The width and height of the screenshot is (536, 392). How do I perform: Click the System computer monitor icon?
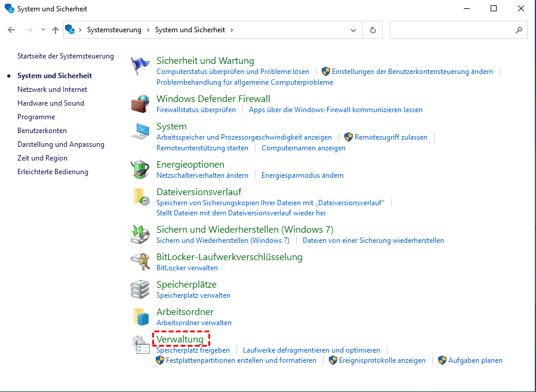click(x=140, y=132)
